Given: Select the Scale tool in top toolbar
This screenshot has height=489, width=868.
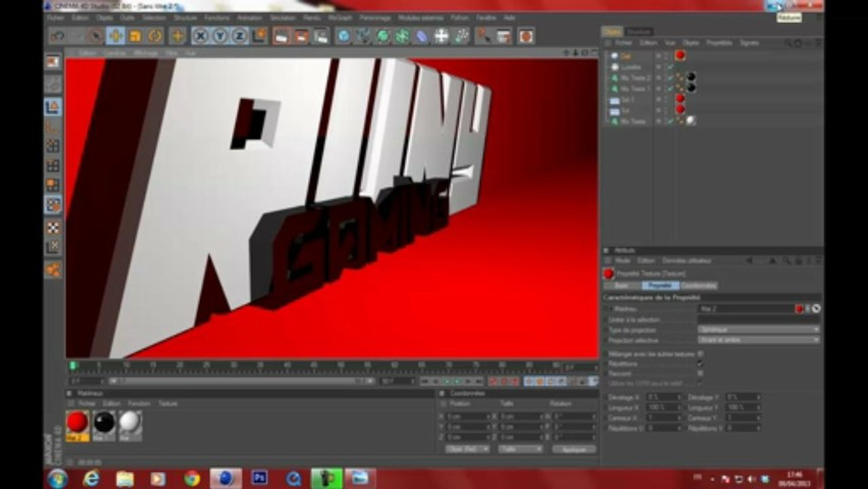Looking at the screenshot, I should (x=135, y=36).
